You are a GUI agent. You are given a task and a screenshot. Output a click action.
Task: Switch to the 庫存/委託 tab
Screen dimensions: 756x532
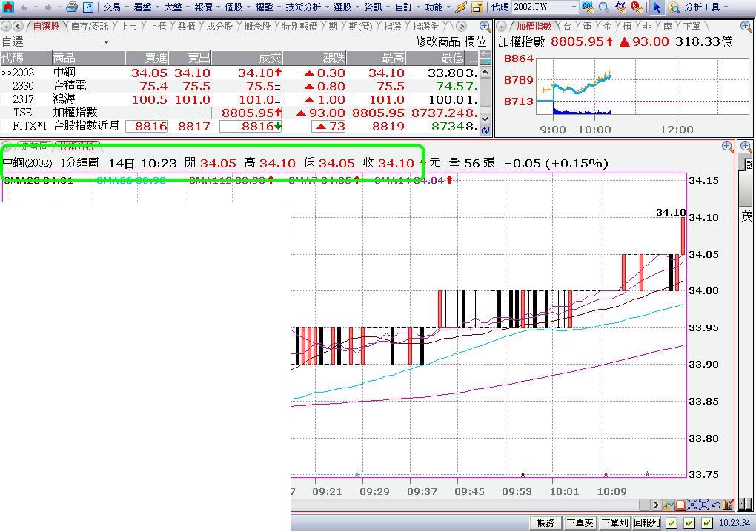pos(90,27)
